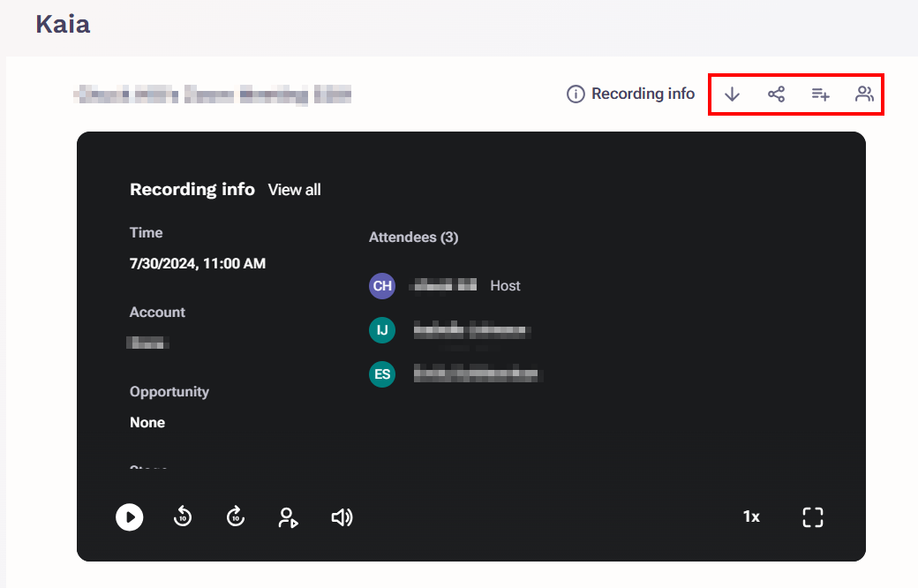Click the Time label
918x588 pixels.
[147, 232]
